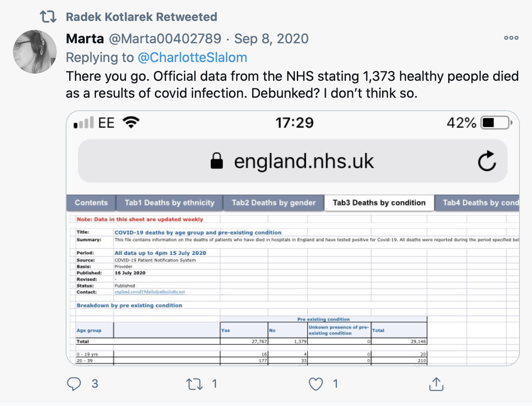Image resolution: width=532 pixels, height=406 pixels.
Task: Open the three-dot more options menu
Action: click(511, 38)
